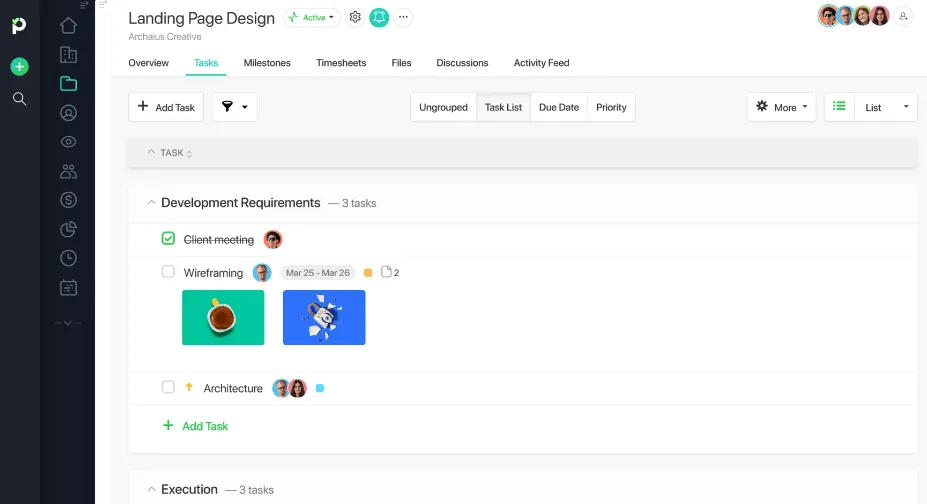Image resolution: width=927 pixels, height=504 pixels.
Task: Group tasks by Due Date
Action: 559,107
